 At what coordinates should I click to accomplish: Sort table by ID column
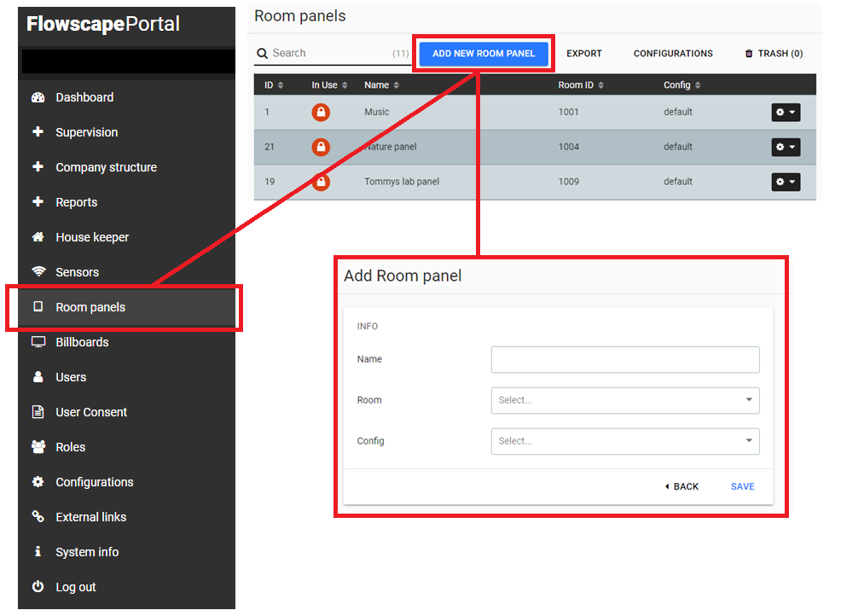(274, 85)
